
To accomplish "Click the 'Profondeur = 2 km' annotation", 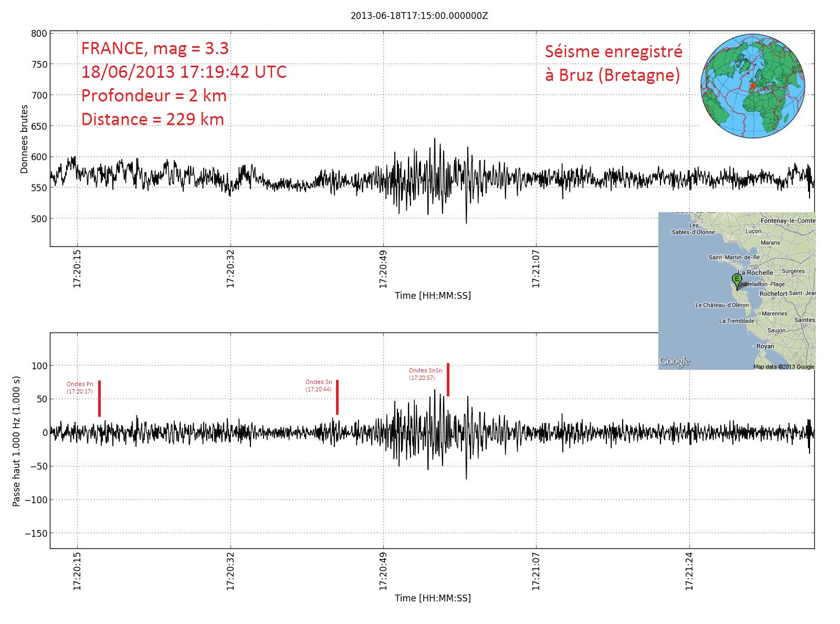I will [x=154, y=96].
